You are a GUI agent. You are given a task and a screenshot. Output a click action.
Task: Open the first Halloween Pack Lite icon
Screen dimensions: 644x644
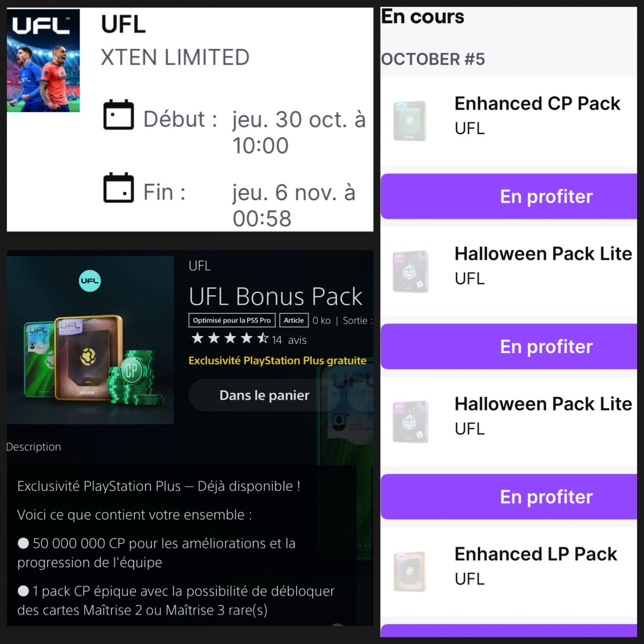411,271
